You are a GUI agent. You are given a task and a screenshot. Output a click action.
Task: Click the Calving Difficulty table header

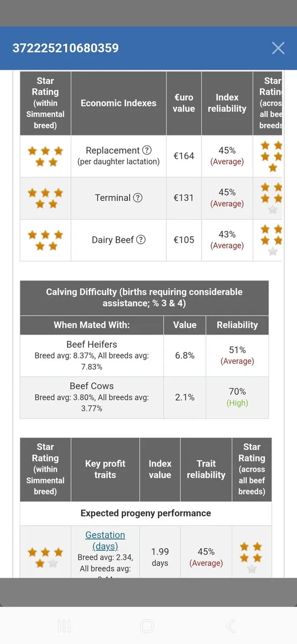click(144, 298)
